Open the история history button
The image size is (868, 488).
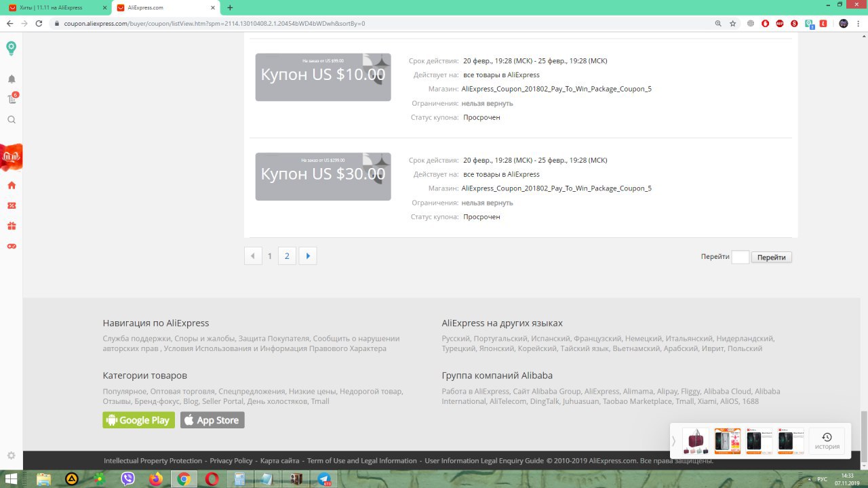click(827, 441)
